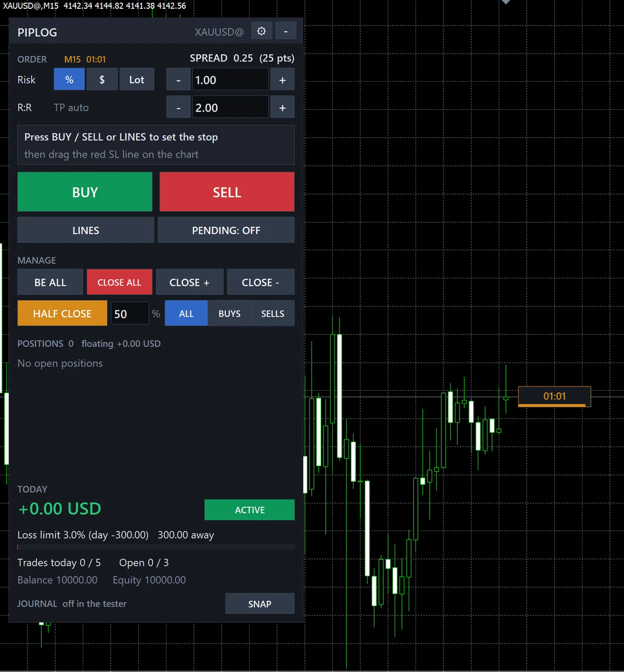Edit the Risk value field 1.00

(230, 80)
